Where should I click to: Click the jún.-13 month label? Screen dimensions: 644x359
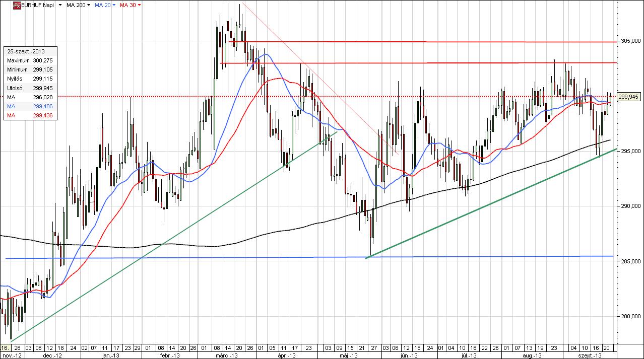point(408,355)
